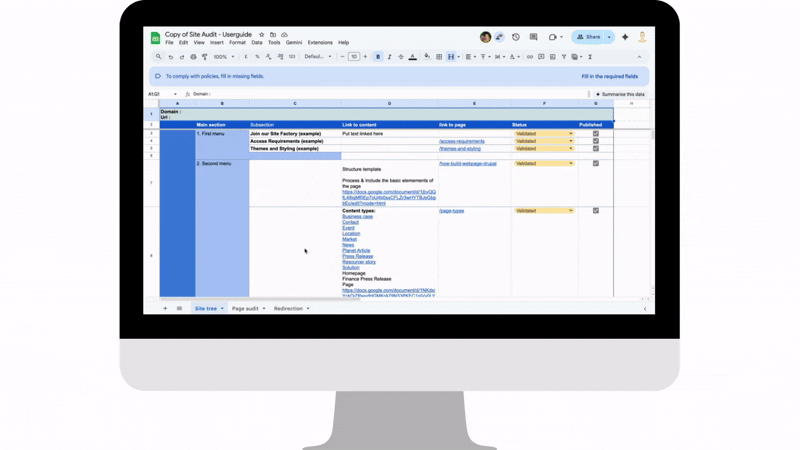Star the Site Audit document
Screen dimensions: 800x450
(262, 35)
